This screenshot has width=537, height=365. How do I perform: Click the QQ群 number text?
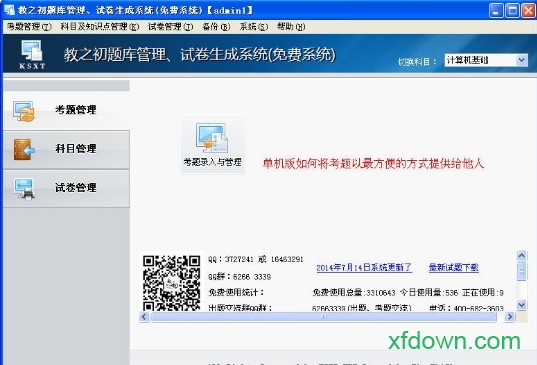[239, 277]
